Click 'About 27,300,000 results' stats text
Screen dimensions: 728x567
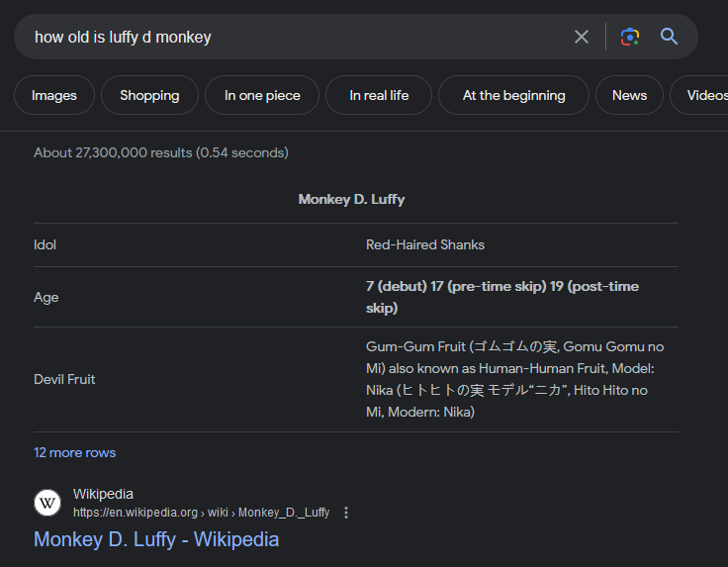[161, 152]
